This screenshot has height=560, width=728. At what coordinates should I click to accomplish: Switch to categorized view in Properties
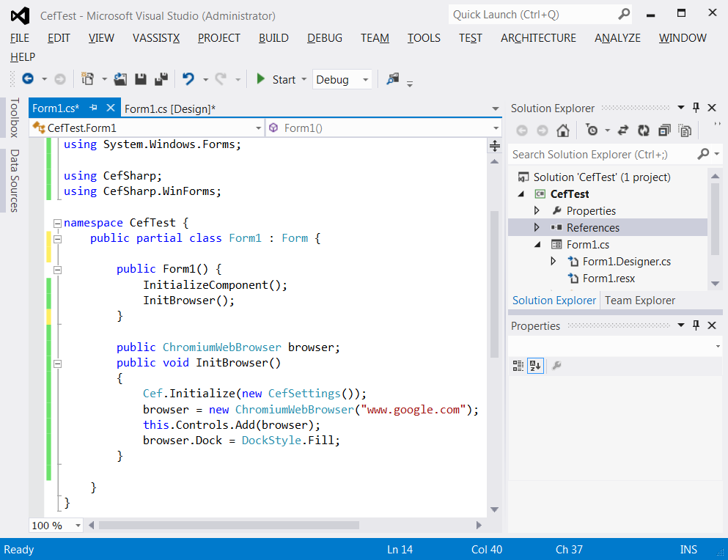pyautogui.click(x=518, y=366)
